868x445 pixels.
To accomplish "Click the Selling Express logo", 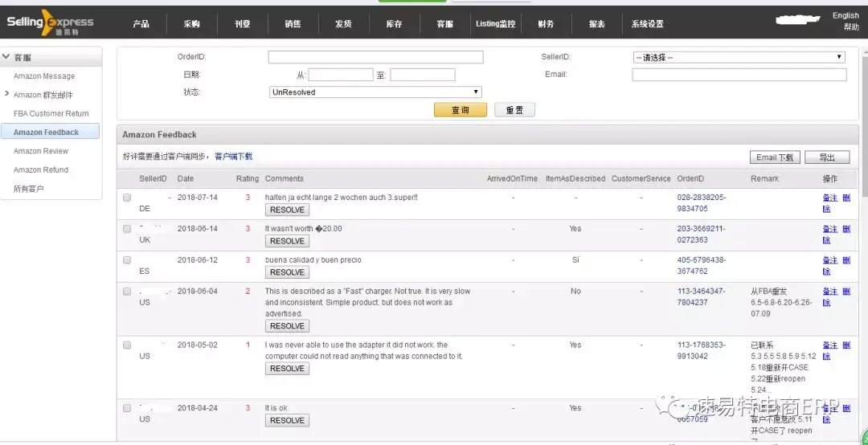I will 50,24.
